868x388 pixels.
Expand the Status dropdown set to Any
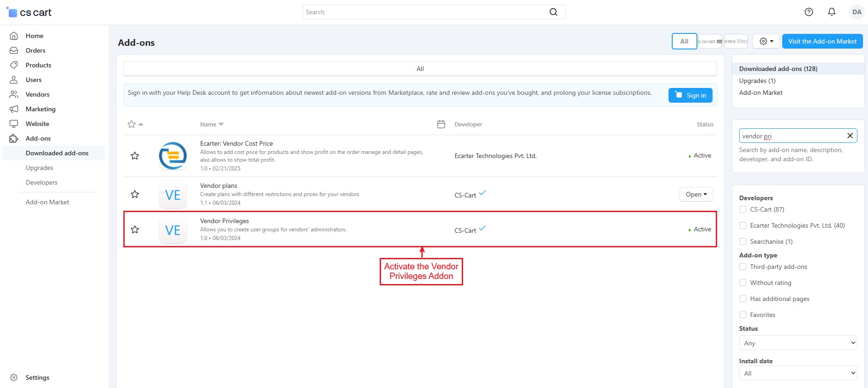798,343
